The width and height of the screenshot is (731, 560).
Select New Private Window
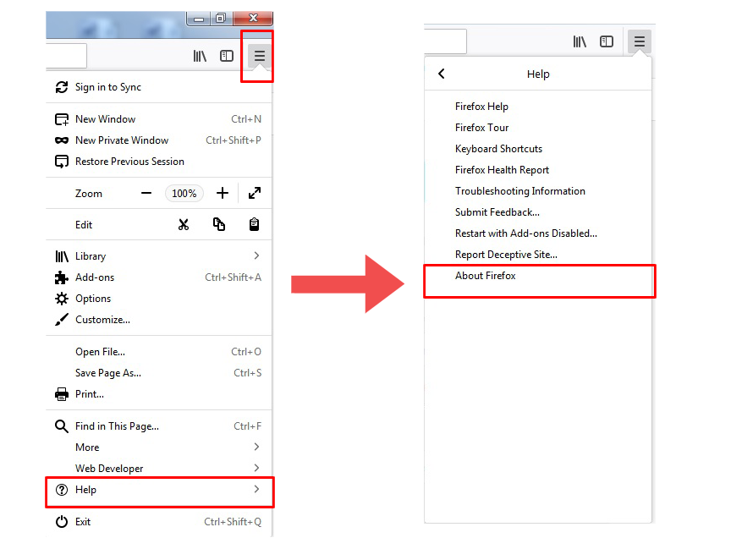pos(121,140)
